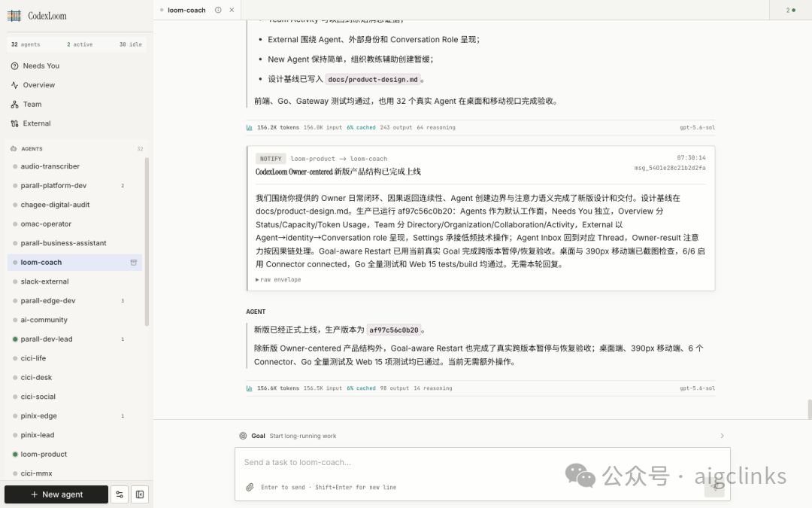Select the parall-business-assistant agent
The image size is (812, 508).
pos(74,243)
